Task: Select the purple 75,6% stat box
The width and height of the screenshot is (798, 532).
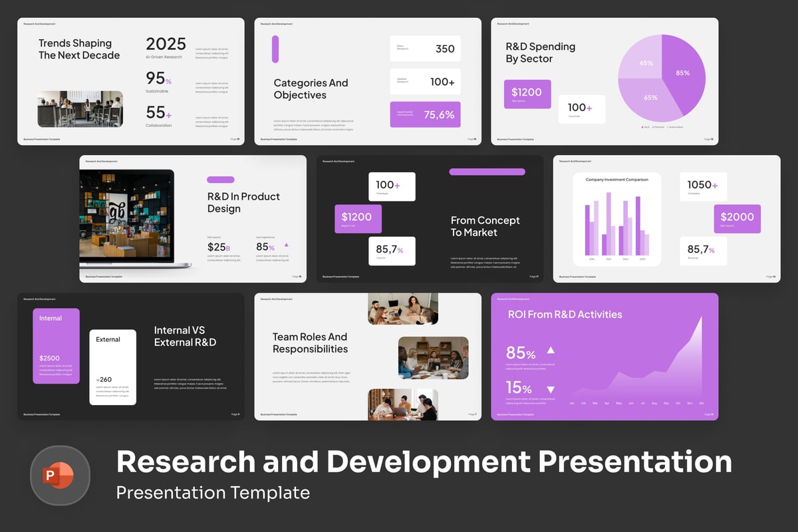Action: coord(425,114)
